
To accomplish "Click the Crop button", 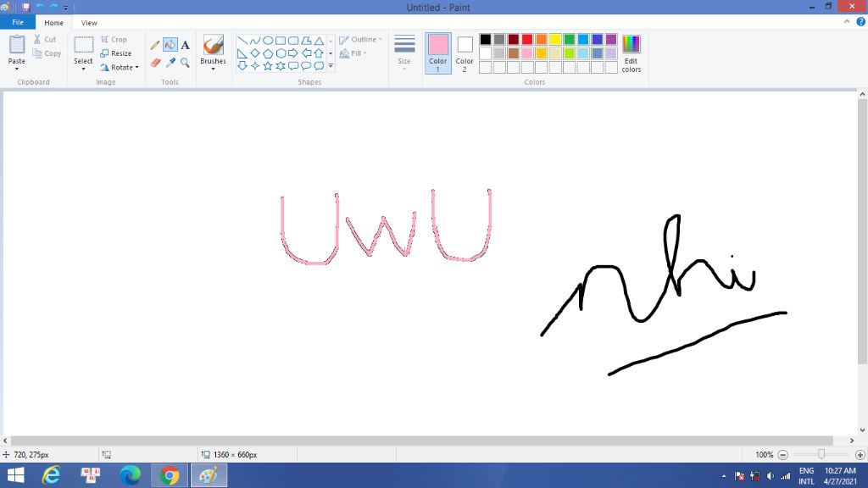I will point(114,39).
